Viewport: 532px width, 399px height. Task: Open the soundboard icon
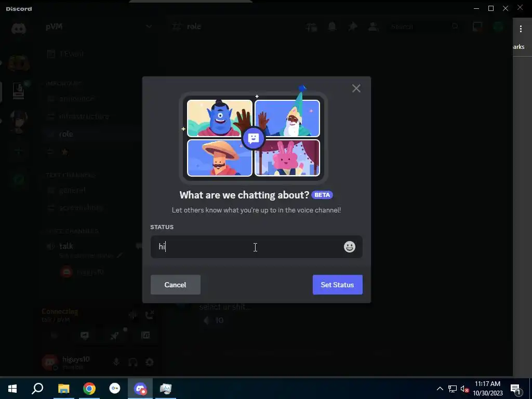145,335
